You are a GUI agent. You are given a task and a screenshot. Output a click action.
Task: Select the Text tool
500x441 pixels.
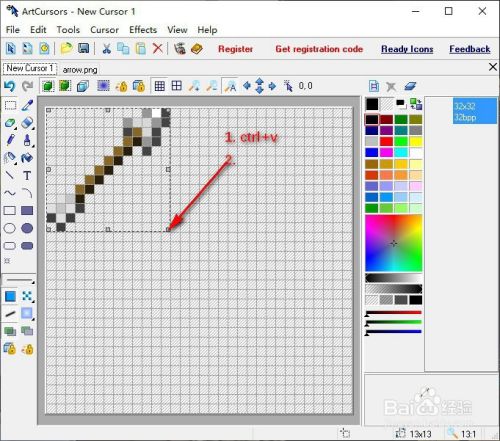27,176
